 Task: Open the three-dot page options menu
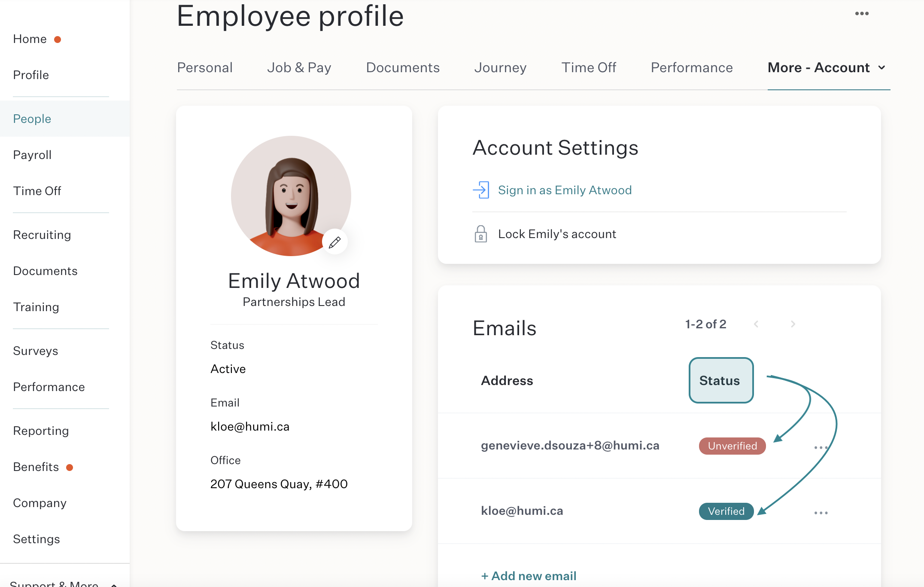tap(862, 14)
